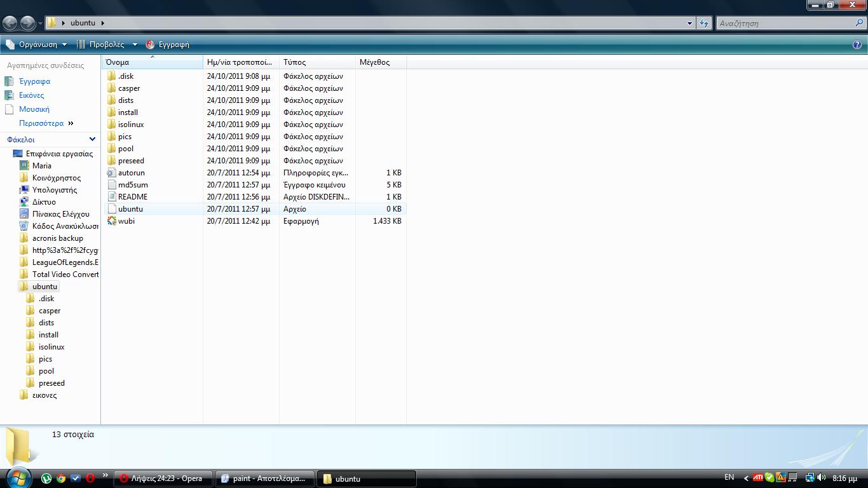Image resolution: width=868 pixels, height=488 pixels.
Task: Select Δίκτυο in folder tree
Action: tap(44, 202)
